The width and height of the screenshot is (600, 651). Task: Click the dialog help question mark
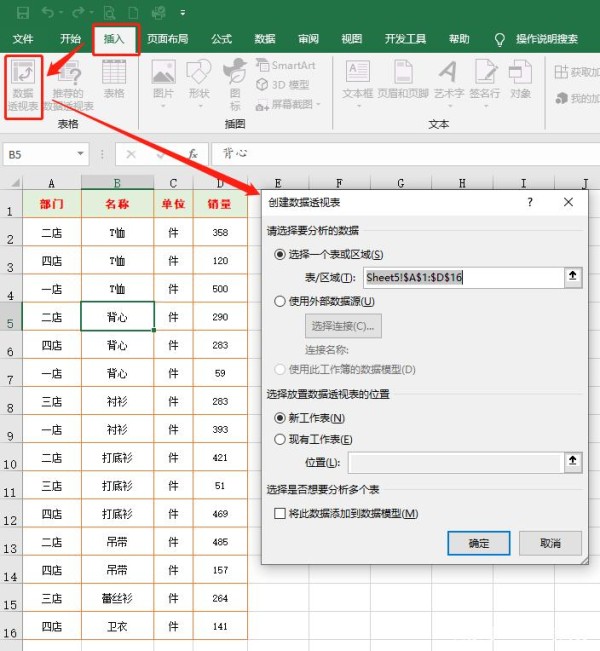pyautogui.click(x=530, y=202)
